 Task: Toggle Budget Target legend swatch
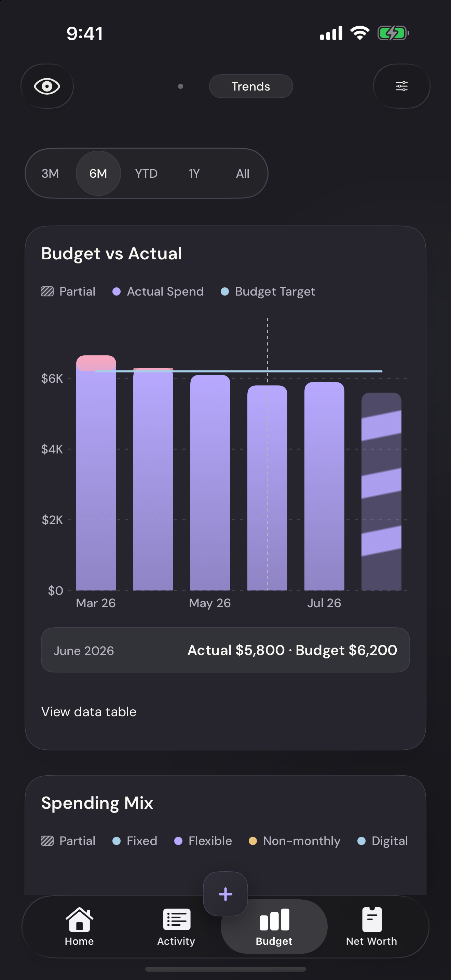pyautogui.click(x=225, y=291)
